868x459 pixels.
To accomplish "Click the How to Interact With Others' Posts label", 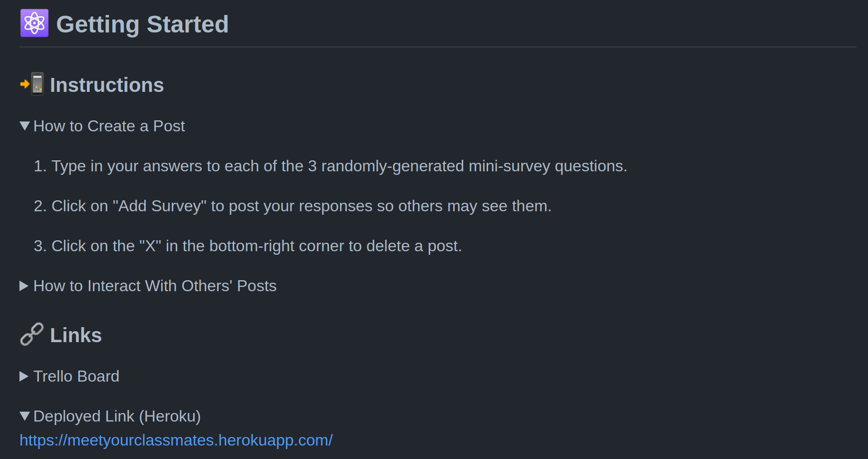I will (155, 286).
